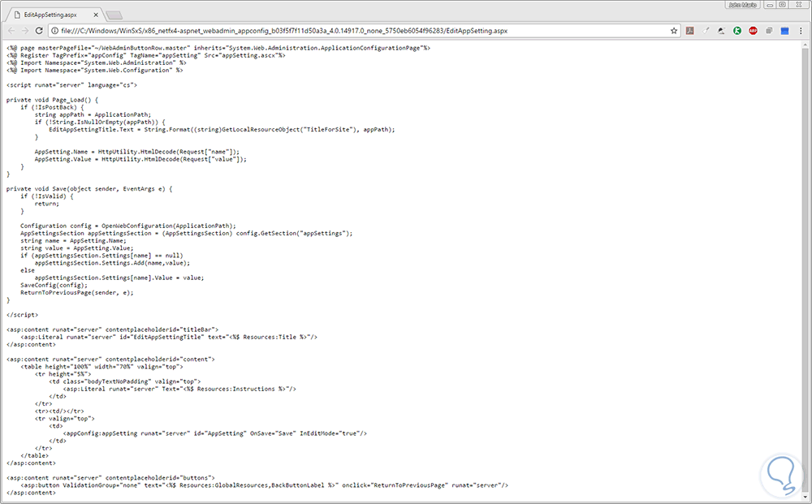Image resolution: width=812 pixels, height=504 pixels.
Task: Click the 'EditAppSettingTitle.Text = String.Format' line
Action: [222, 129]
